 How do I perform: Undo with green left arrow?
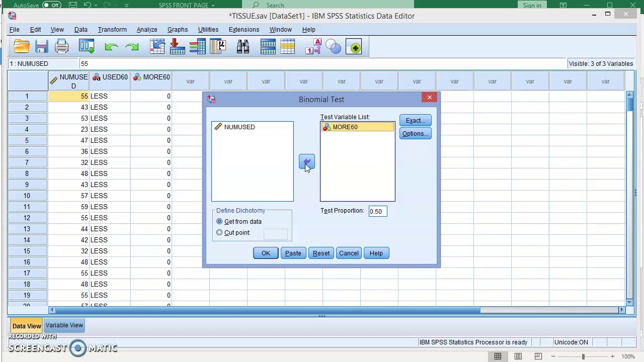[x=111, y=47]
